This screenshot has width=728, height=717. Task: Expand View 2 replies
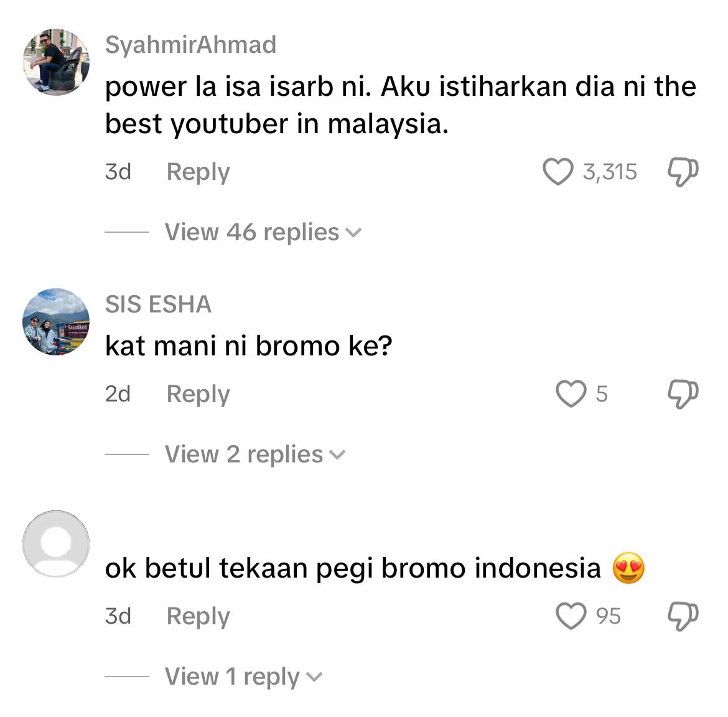click(x=255, y=454)
